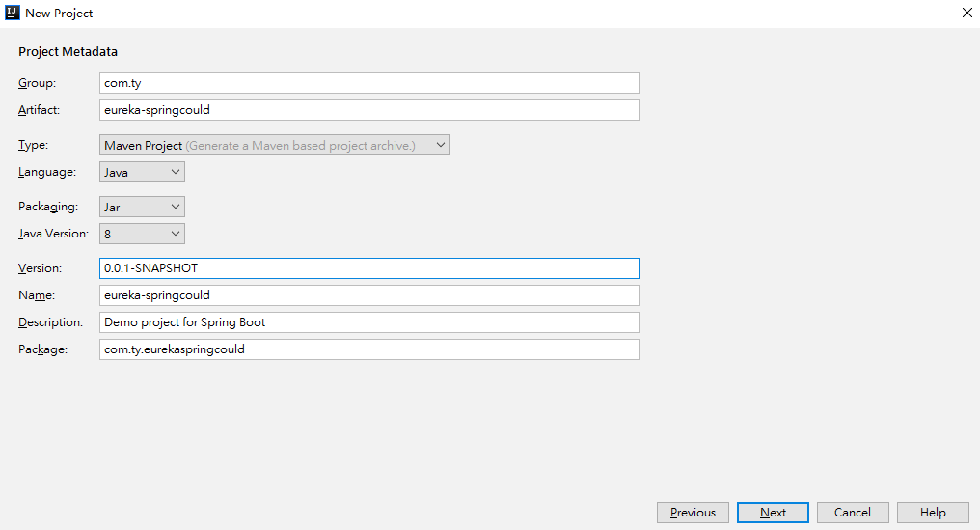Image resolution: width=980 pixels, height=530 pixels.
Task: Expand the Java Version dropdown
Action: click(142, 234)
